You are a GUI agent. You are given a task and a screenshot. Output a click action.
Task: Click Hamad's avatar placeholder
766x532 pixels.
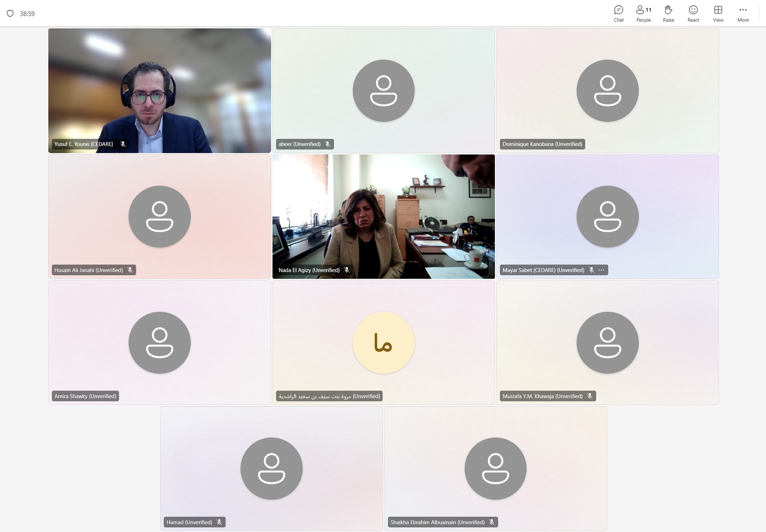click(x=272, y=469)
